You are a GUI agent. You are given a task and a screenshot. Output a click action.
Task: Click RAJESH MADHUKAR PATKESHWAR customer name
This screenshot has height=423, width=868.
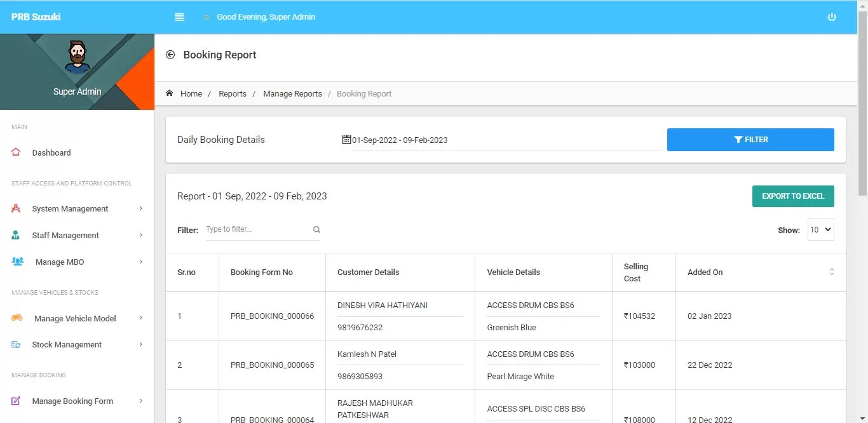(375, 409)
